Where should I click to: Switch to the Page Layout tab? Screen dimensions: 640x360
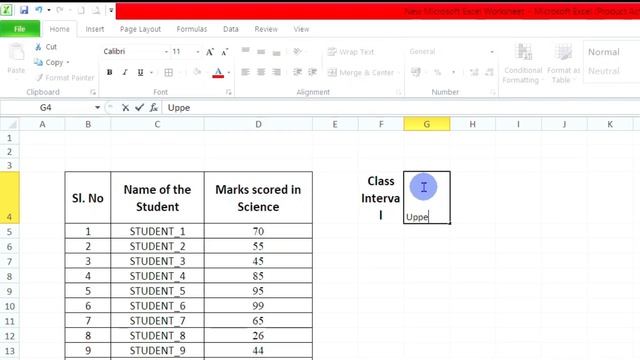pos(140,29)
